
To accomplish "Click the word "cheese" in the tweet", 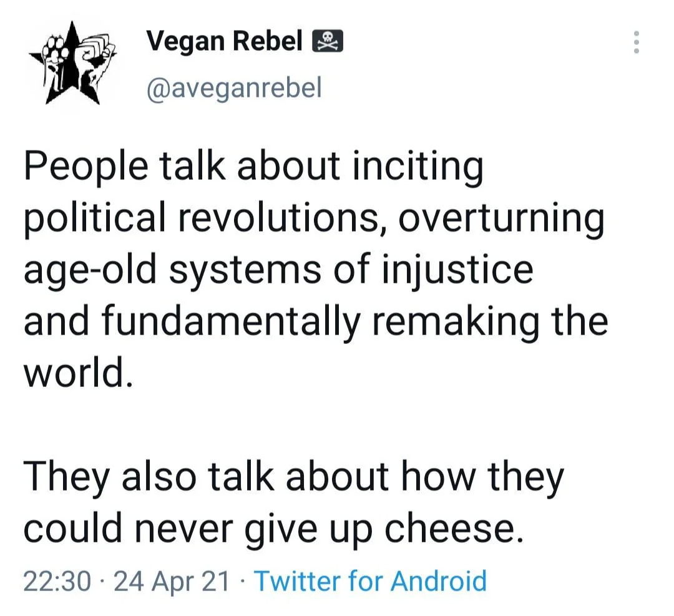I will click(x=451, y=529).
